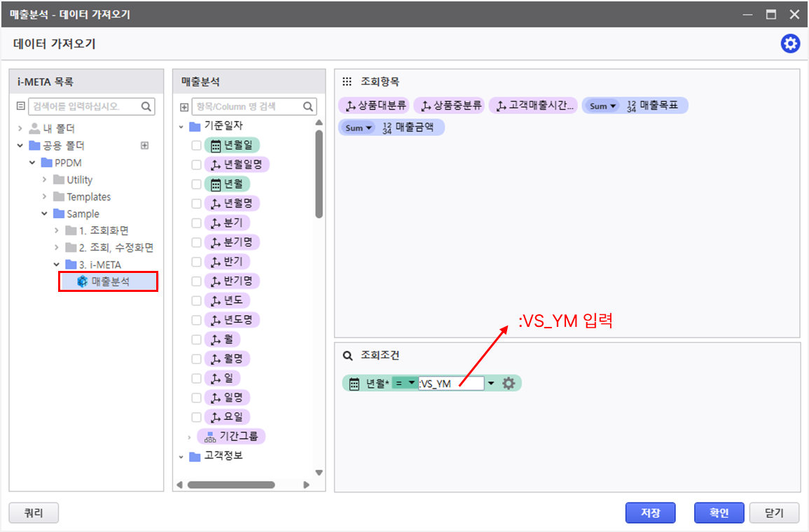Screen dimensions: 809x532
Task: Open the blue settings gear in header
Action: tap(790, 44)
